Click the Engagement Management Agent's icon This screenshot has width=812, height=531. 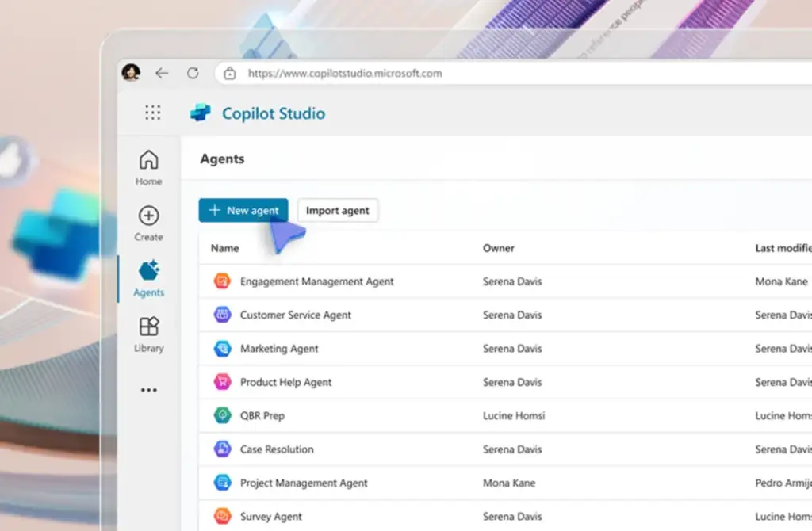tap(223, 281)
